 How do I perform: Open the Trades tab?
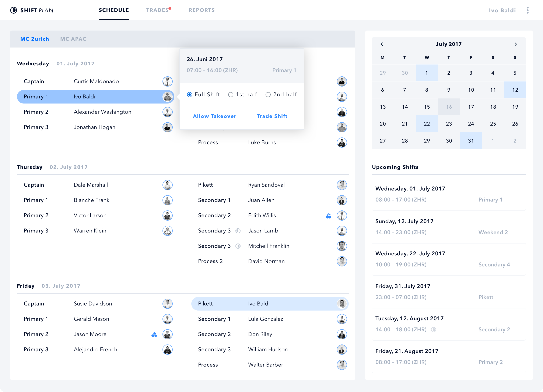[157, 10]
